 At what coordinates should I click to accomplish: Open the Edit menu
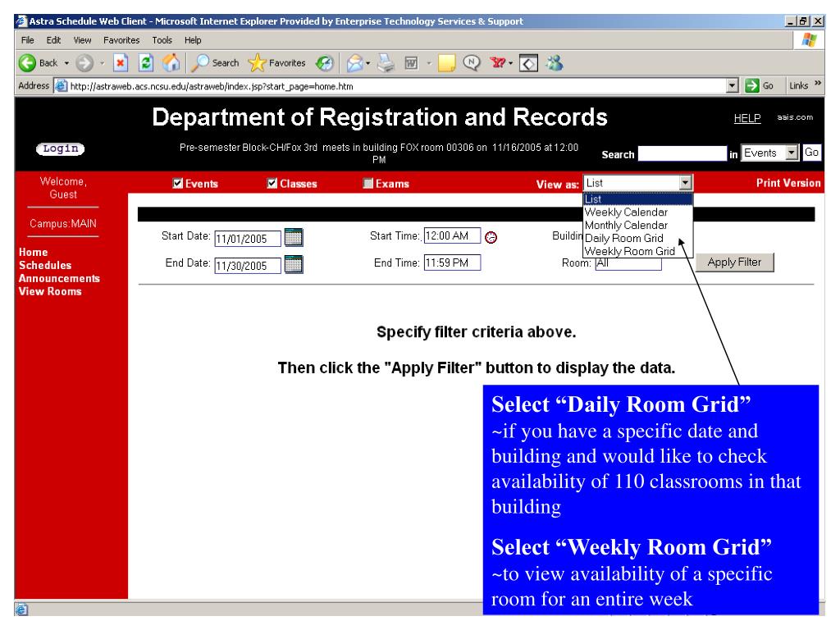click(53, 40)
